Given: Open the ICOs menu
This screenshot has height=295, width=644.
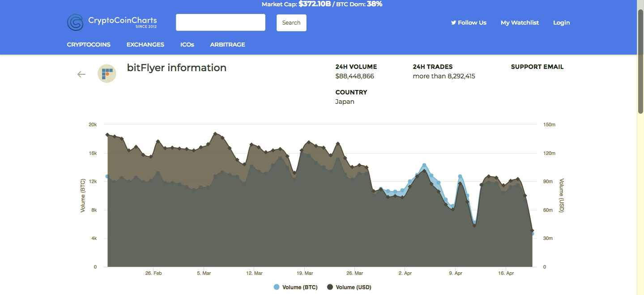Looking at the screenshot, I should pyautogui.click(x=187, y=45).
